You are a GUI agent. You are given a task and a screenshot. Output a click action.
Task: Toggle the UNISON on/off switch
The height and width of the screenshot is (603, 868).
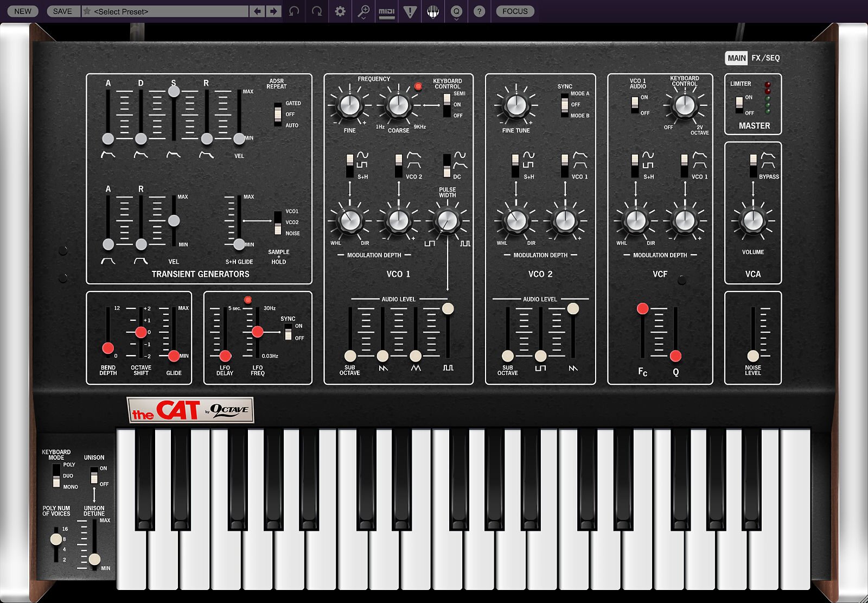point(94,476)
